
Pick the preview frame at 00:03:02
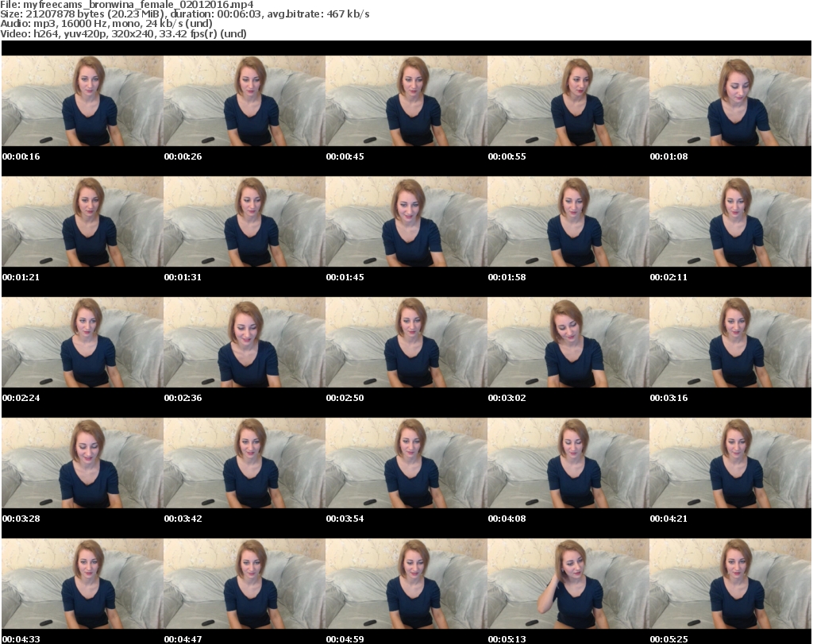(568, 342)
